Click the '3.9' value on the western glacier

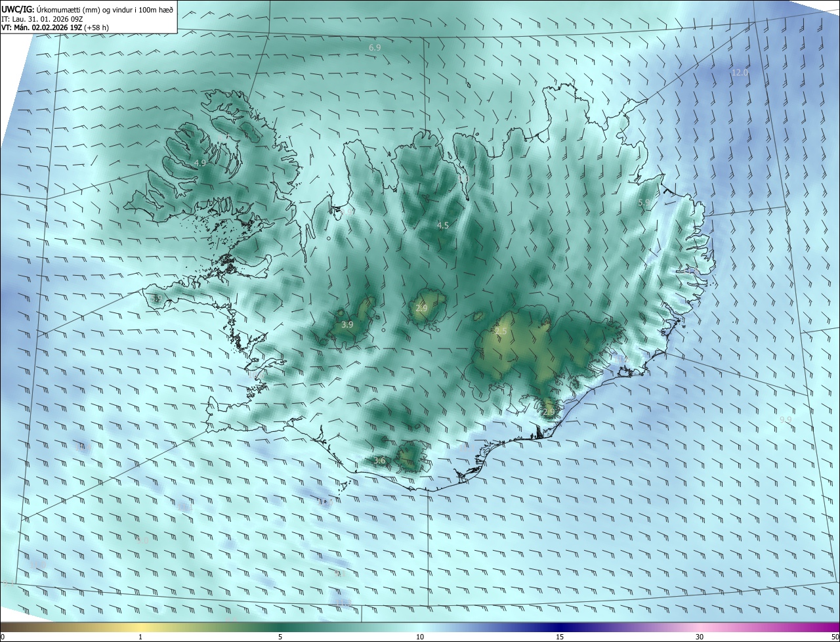(x=347, y=325)
